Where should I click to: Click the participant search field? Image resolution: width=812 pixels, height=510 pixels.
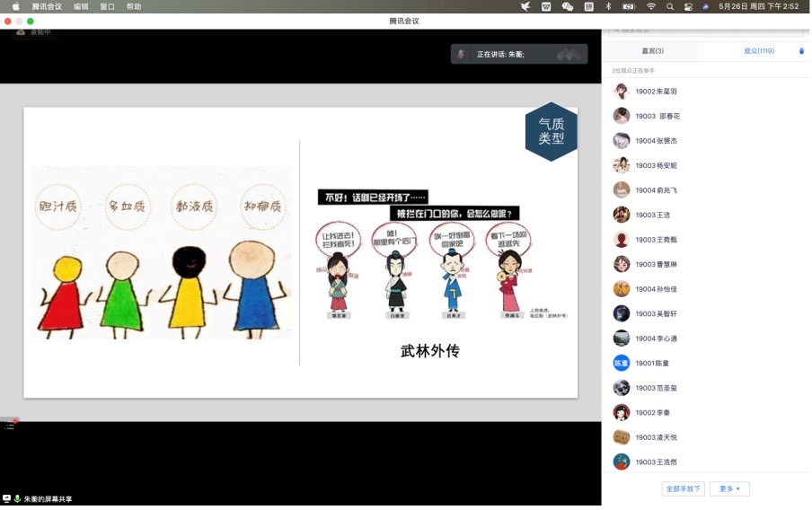point(705,31)
